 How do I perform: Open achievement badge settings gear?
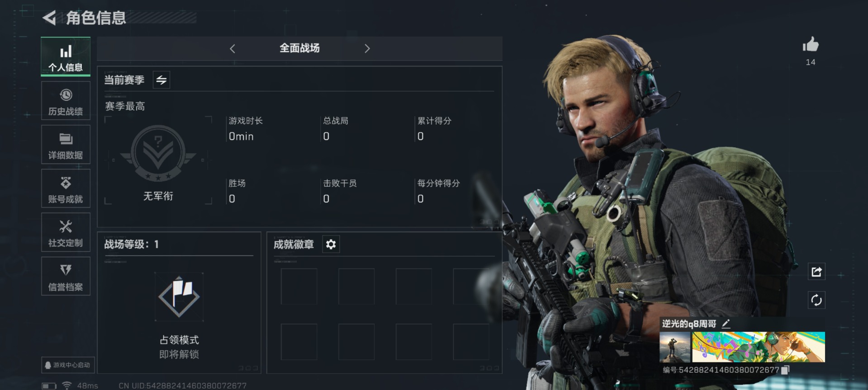click(x=331, y=244)
